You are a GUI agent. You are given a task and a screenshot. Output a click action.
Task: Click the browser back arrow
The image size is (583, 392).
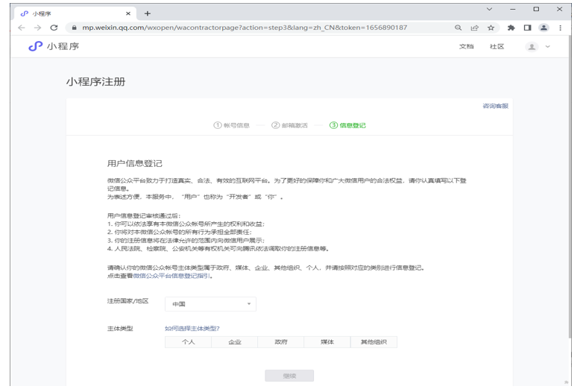coord(21,28)
